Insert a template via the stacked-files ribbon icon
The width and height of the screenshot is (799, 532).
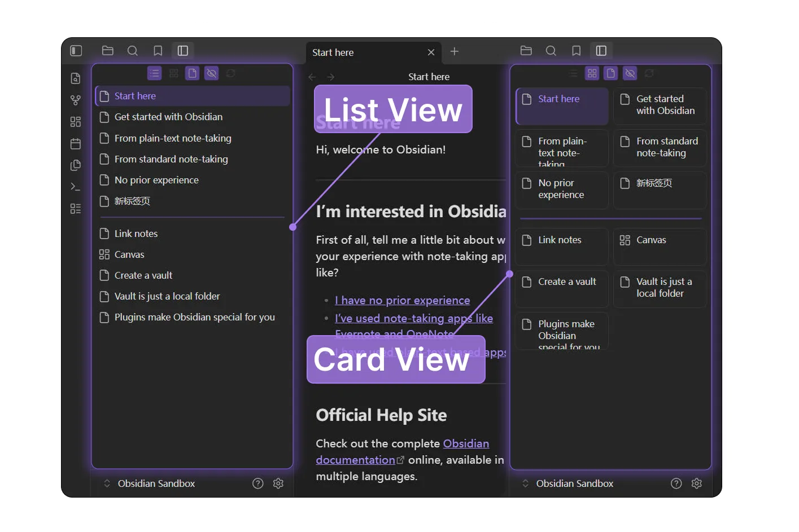76,165
